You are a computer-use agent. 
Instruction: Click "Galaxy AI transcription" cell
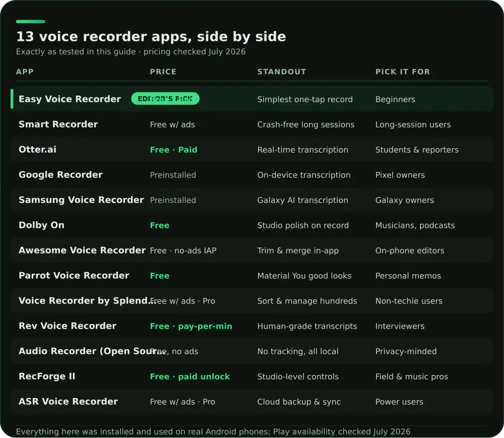[x=302, y=200]
